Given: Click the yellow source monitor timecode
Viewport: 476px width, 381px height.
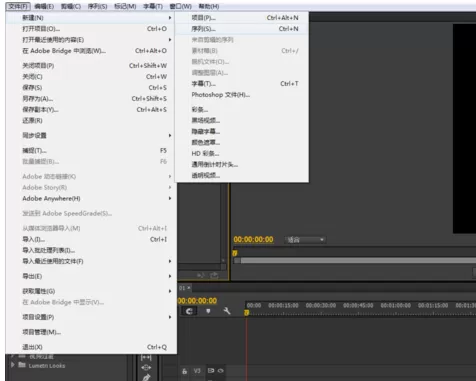Looking at the screenshot, I should (253, 239).
